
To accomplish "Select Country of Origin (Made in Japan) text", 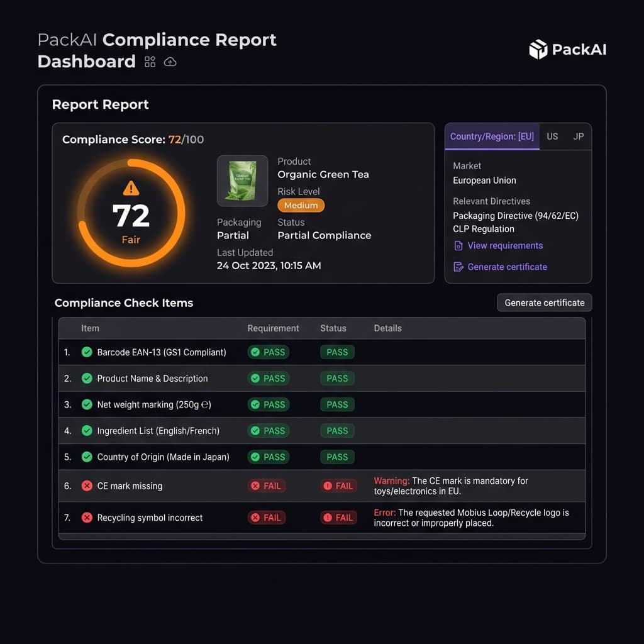I will click(x=163, y=457).
